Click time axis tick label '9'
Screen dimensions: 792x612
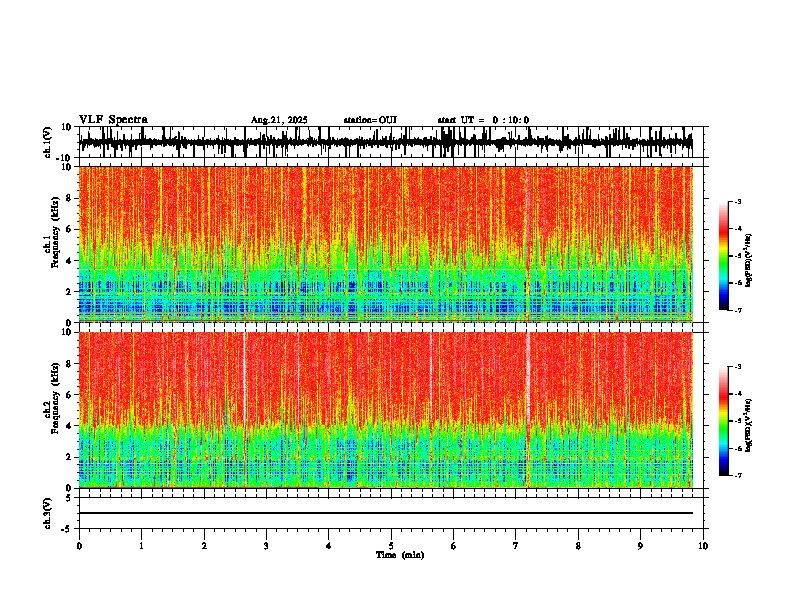[640, 546]
